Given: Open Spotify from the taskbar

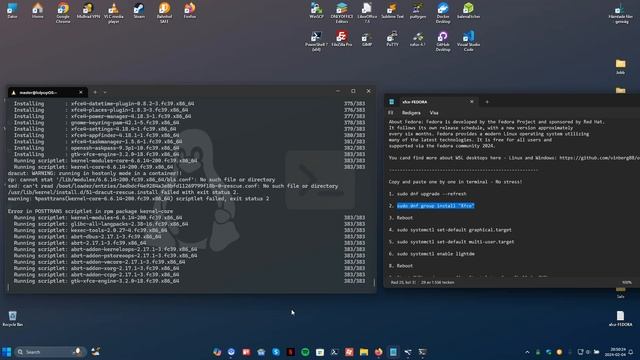Looking at the screenshot, I should click(x=305, y=352).
